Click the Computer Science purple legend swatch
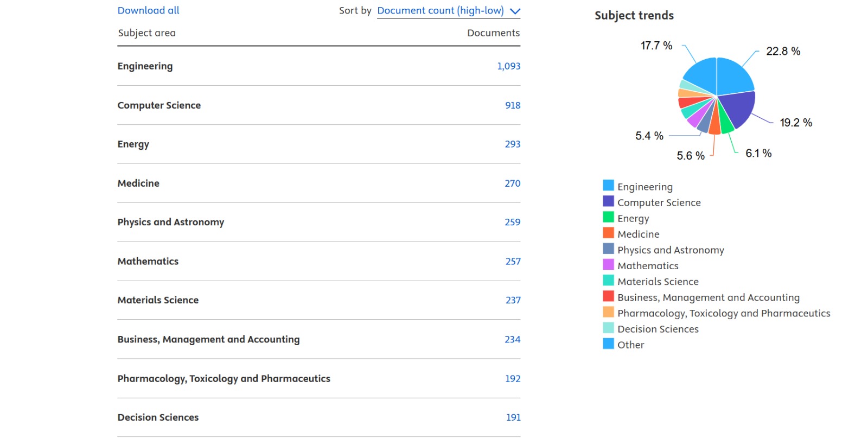The height and width of the screenshot is (438, 868). point(608,201)
